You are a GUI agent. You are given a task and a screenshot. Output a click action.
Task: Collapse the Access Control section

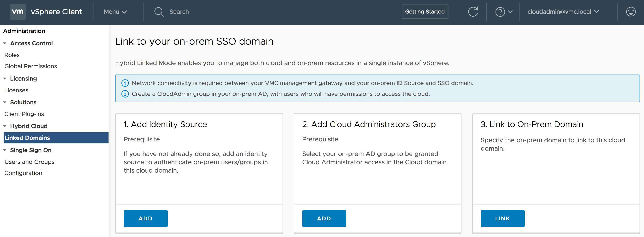tap(5, 44)
